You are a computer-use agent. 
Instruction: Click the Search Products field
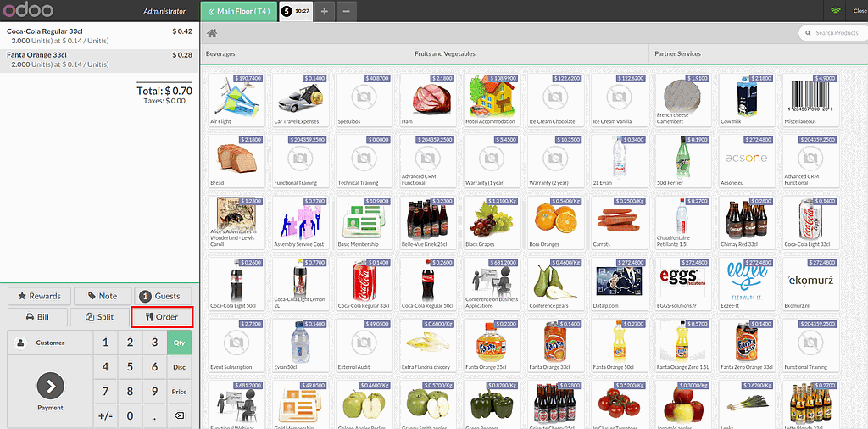[x=835, y=33]
